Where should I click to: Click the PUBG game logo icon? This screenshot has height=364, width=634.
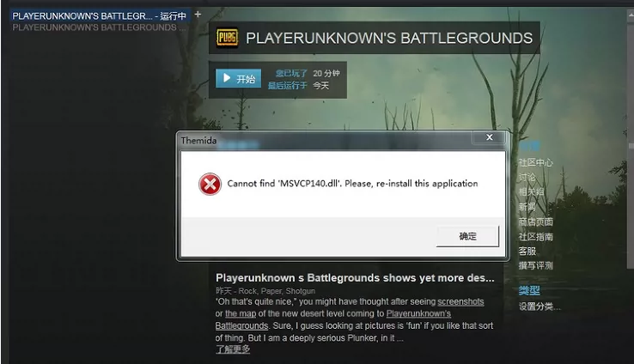[x=227, y=38]
